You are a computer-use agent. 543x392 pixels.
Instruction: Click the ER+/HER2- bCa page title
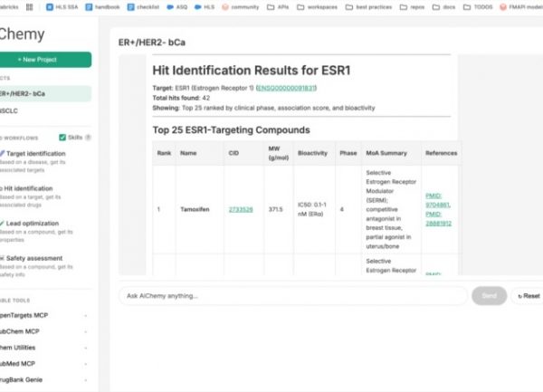(152, 43)
